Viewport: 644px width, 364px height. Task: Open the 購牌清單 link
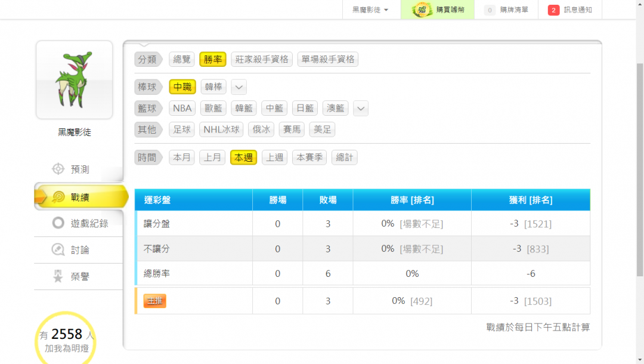[514, 10]
